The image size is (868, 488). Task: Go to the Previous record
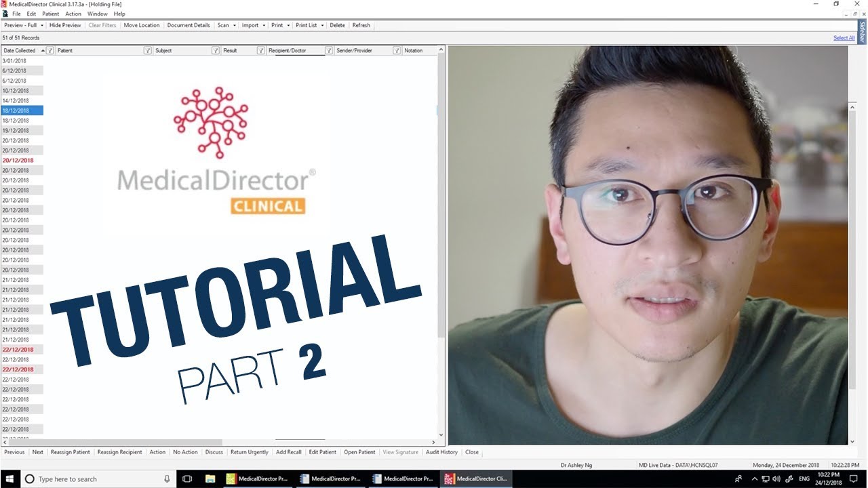point(14,452)
